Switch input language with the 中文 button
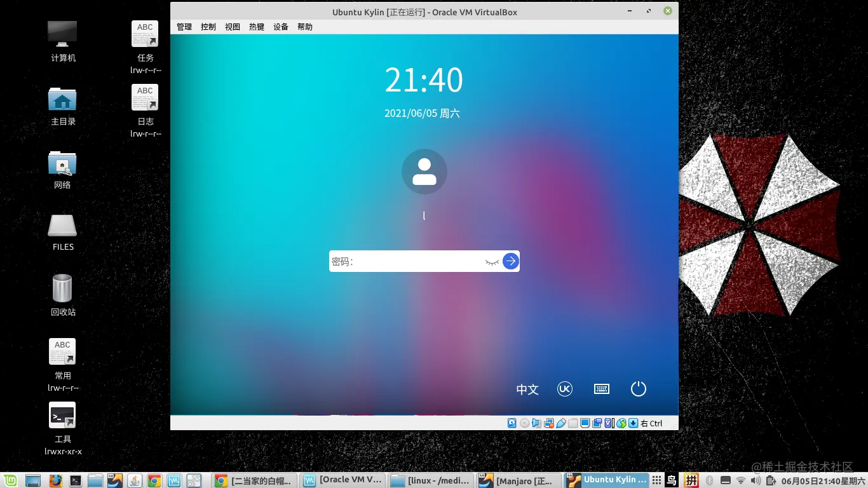The width and height of the screenshot is (868, 488). point(527,390)
